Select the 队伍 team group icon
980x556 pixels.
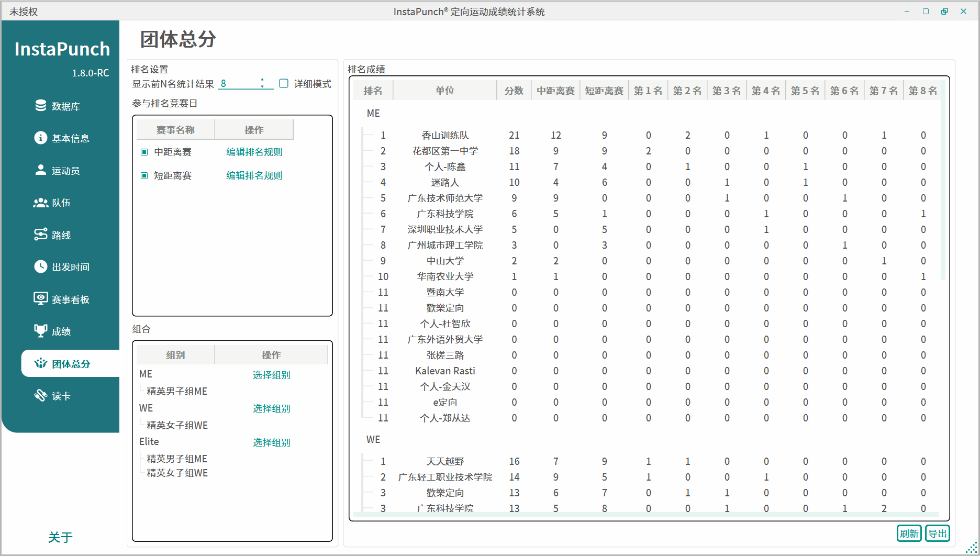click(x=40, y=203)
